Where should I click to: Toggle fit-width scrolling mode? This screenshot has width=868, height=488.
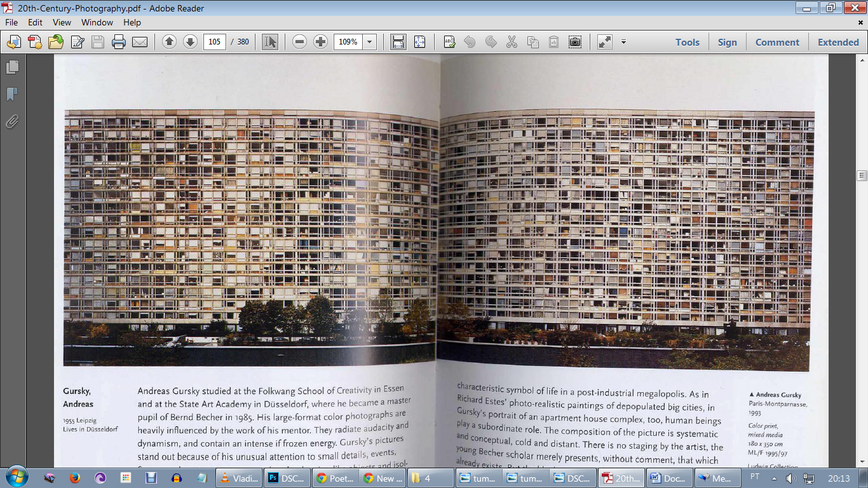tap(398, 42)
